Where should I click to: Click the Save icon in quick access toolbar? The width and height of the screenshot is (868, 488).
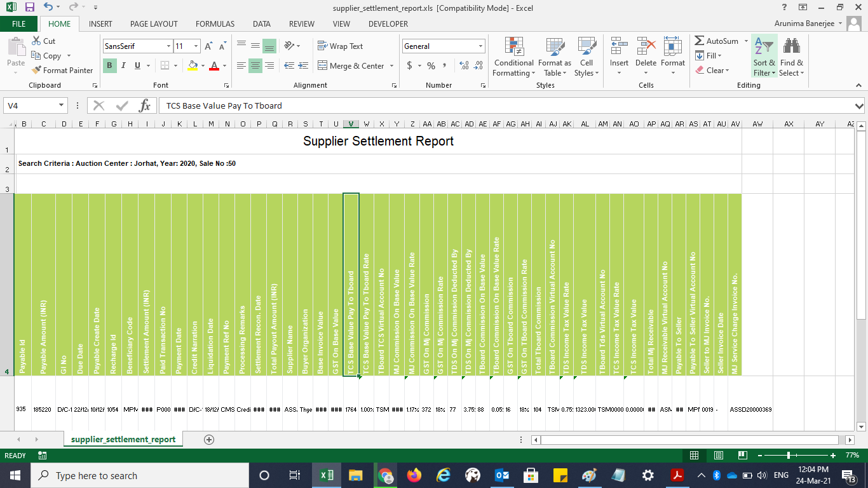[x=30, y=8]
